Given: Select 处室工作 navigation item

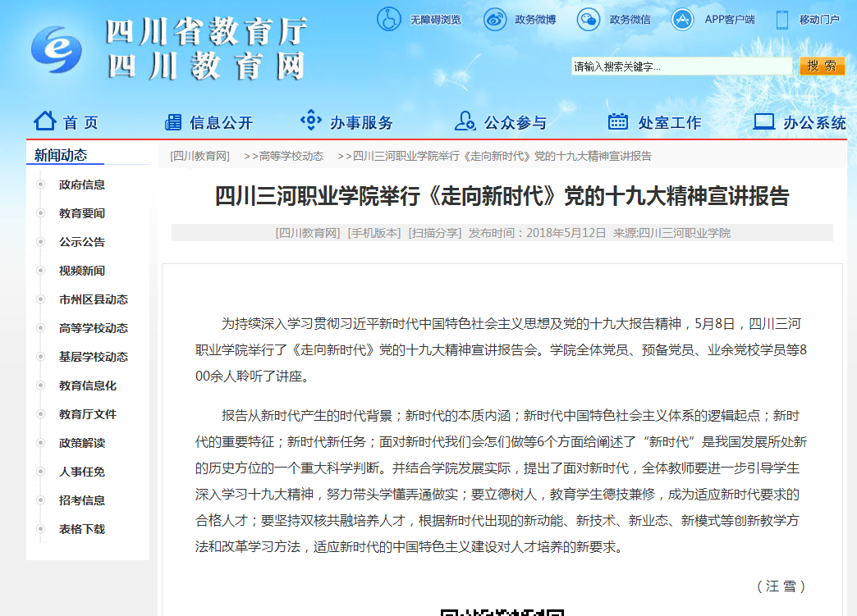Looking at the screenshot, I should (x=655, y=123).
